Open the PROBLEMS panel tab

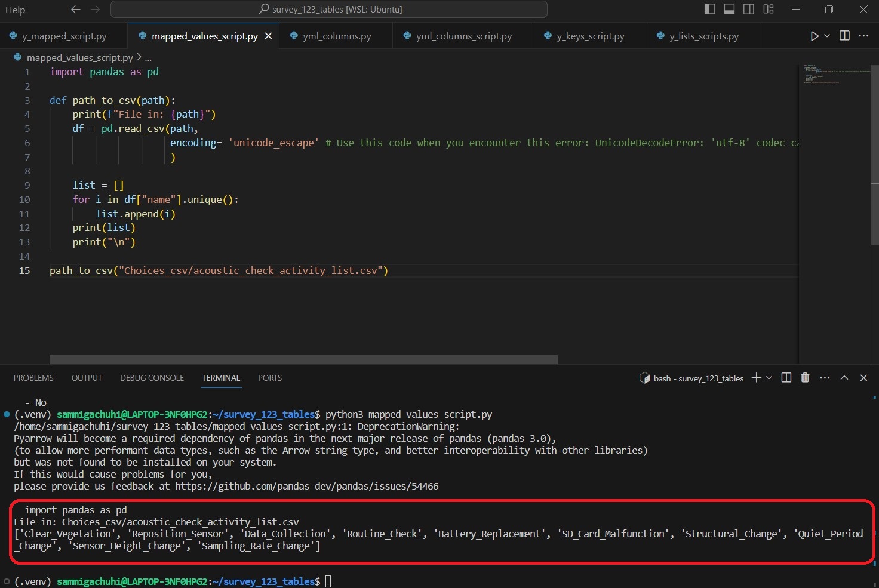tap(33, 378)
